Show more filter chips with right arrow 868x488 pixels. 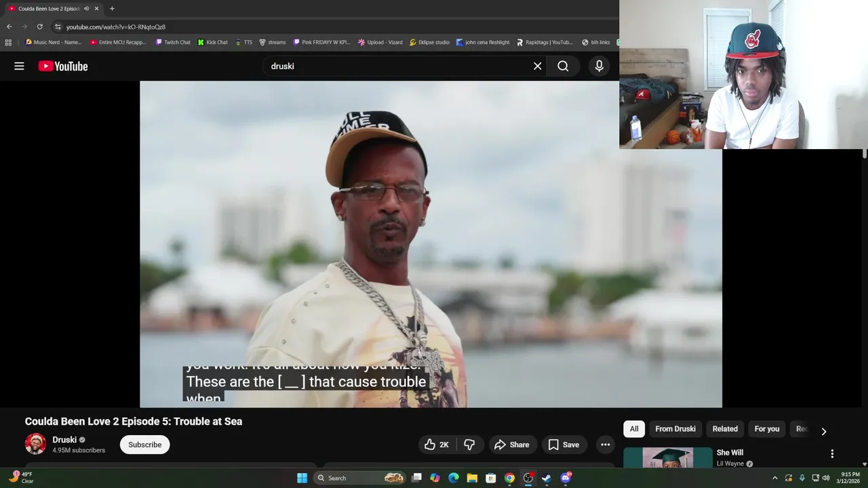point(824,431)
